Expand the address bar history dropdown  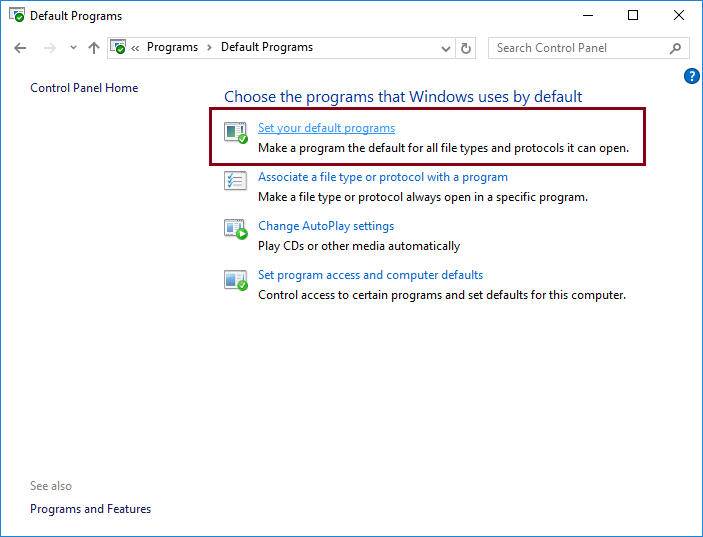445,48
